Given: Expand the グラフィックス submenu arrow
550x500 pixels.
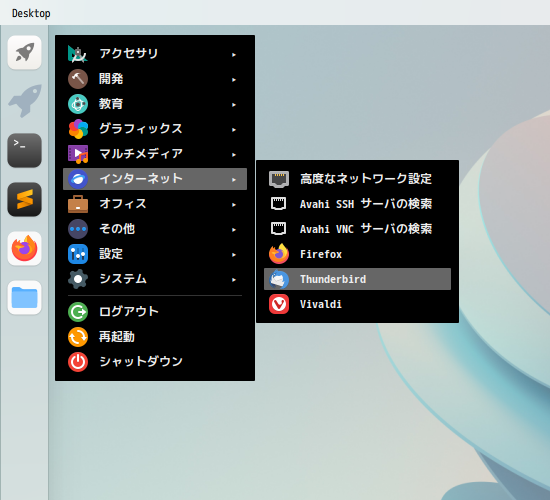Looking at the screenshot, I should pos(234,130).
